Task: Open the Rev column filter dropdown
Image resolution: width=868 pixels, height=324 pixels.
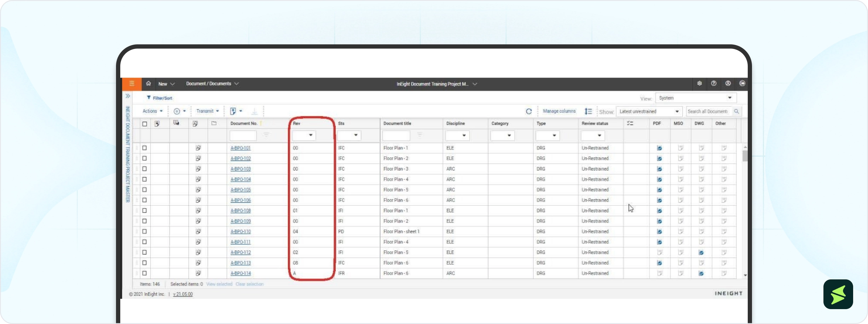Action: (304, 135)
